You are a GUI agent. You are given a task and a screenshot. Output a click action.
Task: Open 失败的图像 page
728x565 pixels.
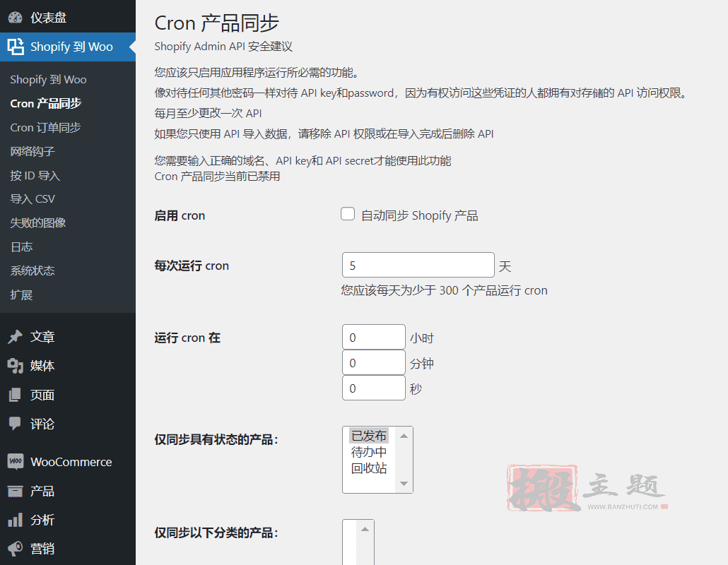pyautogui.click(x=38, y=222)
